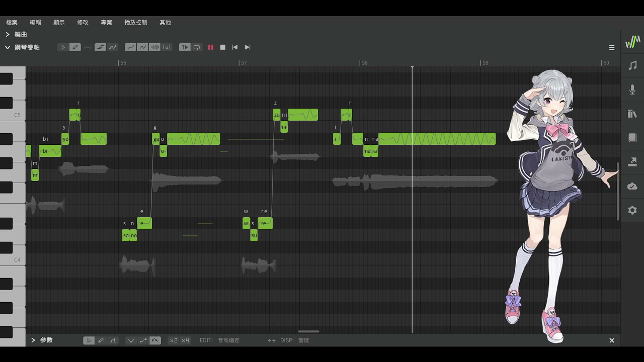Choose the V-shaped curve option in parameters bar

131,340
